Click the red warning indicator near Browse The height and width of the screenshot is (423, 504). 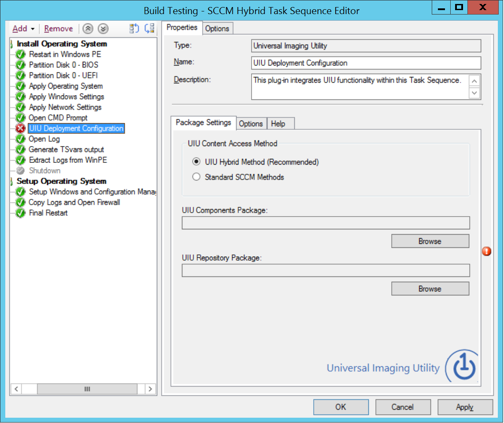[x=487, y=251]
